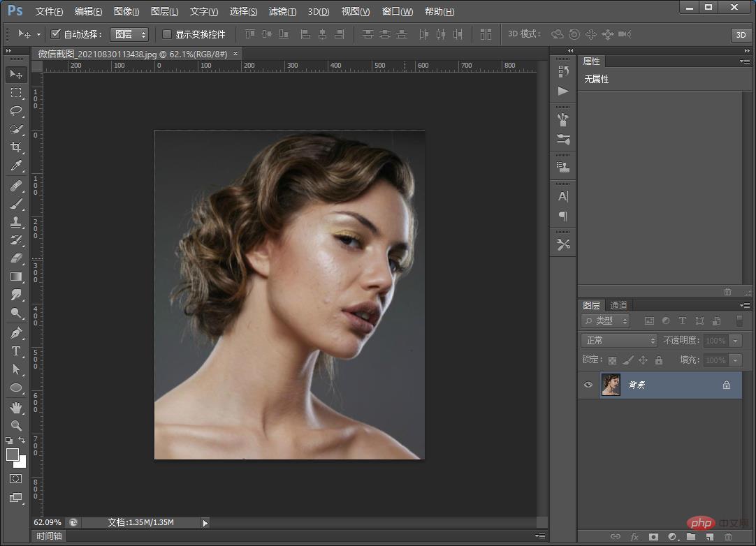Select the Eyedropper tool
The width and height of the screenshot is (756, 546).
tap(16, 166)
